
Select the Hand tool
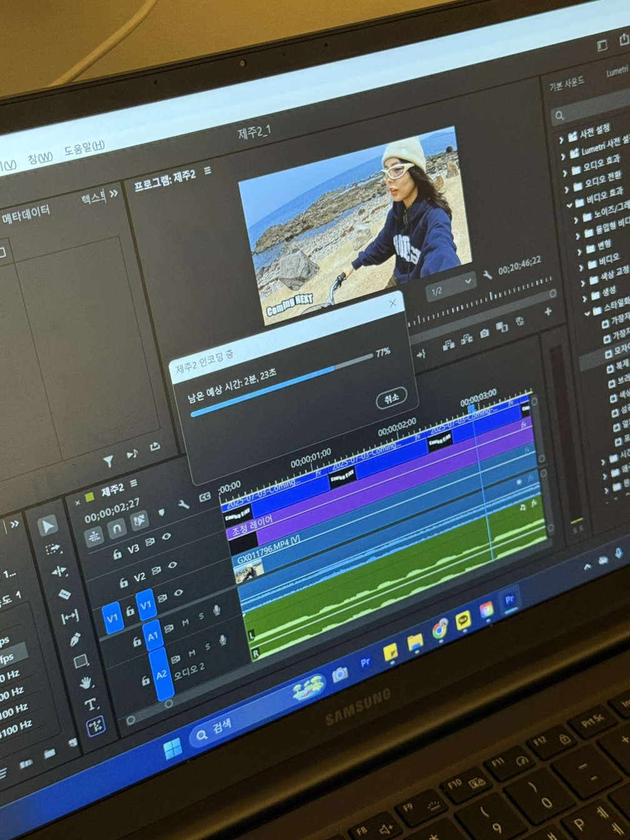86,682
